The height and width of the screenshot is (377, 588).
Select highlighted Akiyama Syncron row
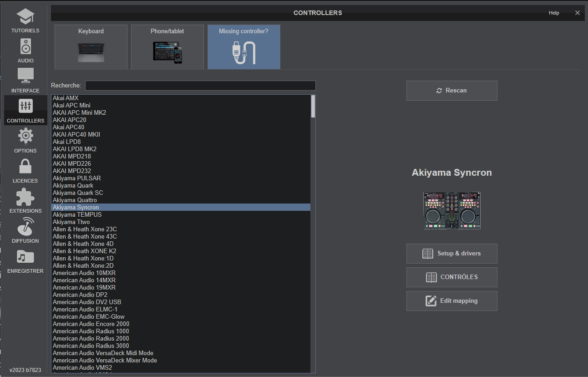click(x=181, y=207)
